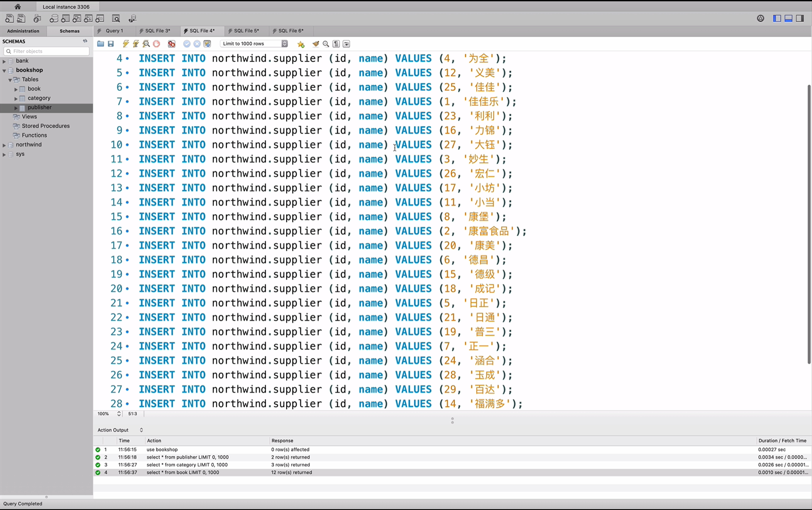
Task: Select the SQL File 4* tab
Action: (x=202, y=31)
